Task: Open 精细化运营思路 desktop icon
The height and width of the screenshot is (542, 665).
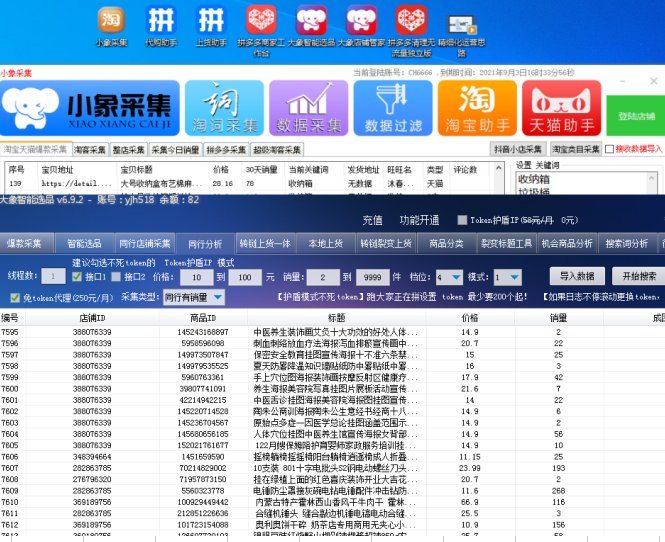Action: click(461, 36)
